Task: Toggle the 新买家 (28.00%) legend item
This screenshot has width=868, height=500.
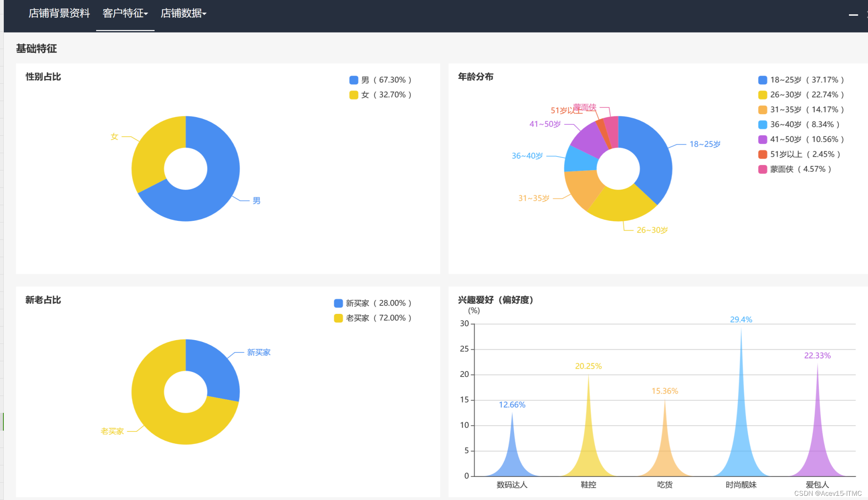Action: coord(373,303)
